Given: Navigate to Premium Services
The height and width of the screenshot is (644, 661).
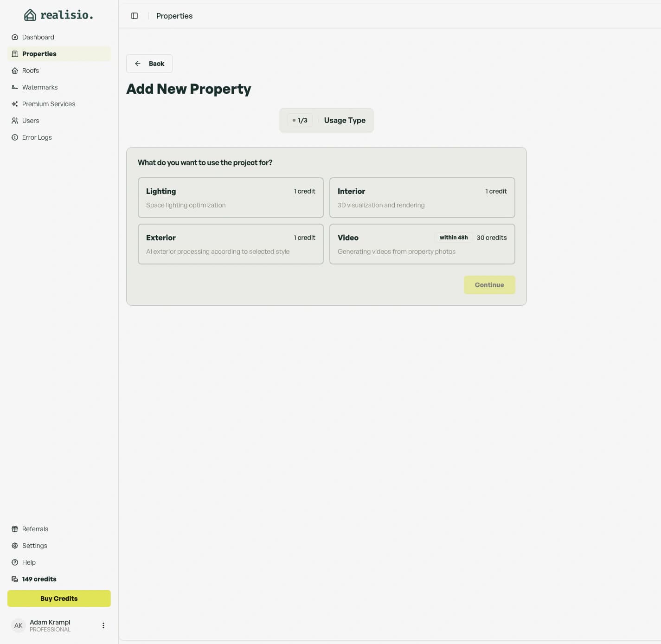Looking at the screenshot, I should (x=59, y=104).
